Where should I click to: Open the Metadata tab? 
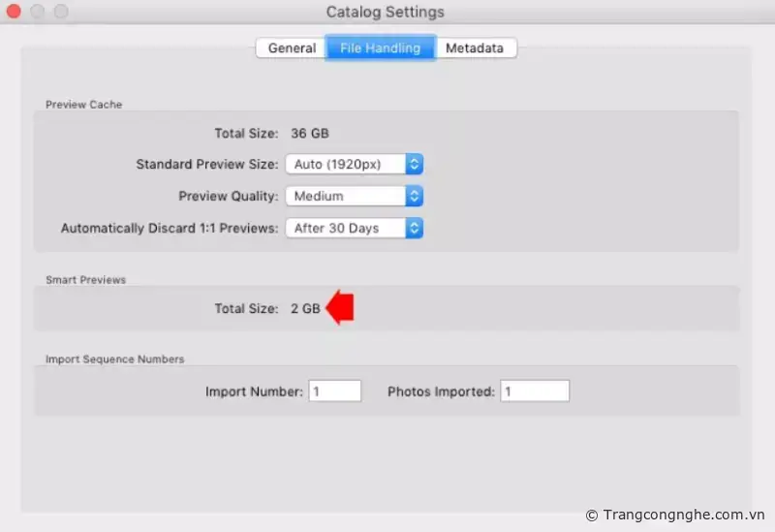pos(475,47)
